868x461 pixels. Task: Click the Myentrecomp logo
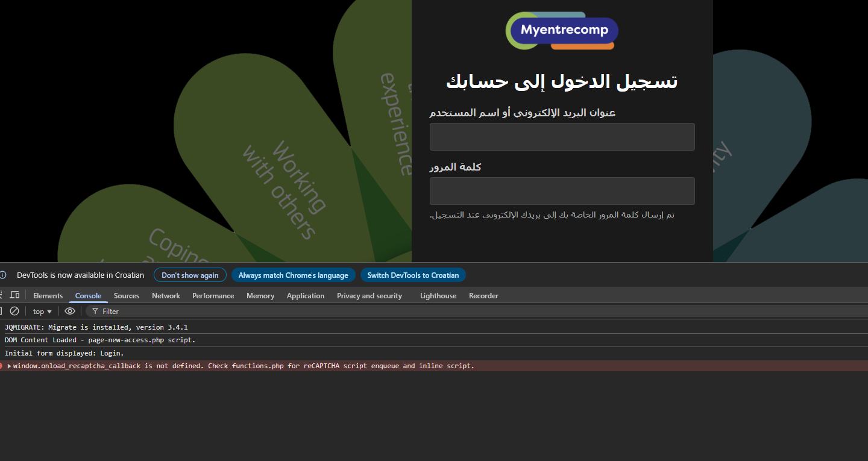tap(562, 31)
